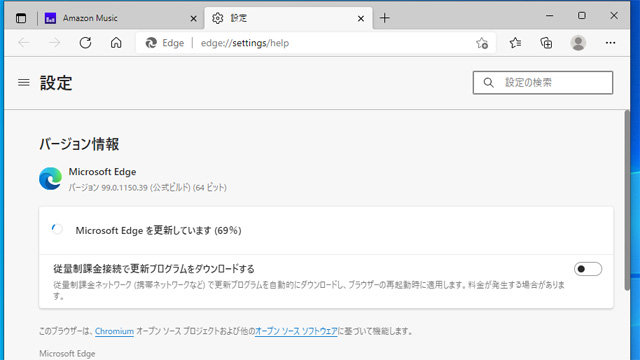640x360 pixels.
Task: Close the 設定 settings tab
Action: 361,18
